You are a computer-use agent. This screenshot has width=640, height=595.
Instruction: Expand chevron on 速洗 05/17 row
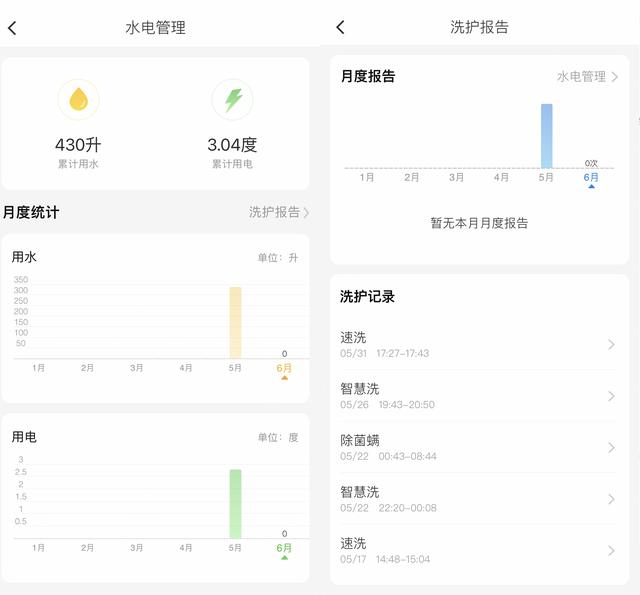pos(611,551)
